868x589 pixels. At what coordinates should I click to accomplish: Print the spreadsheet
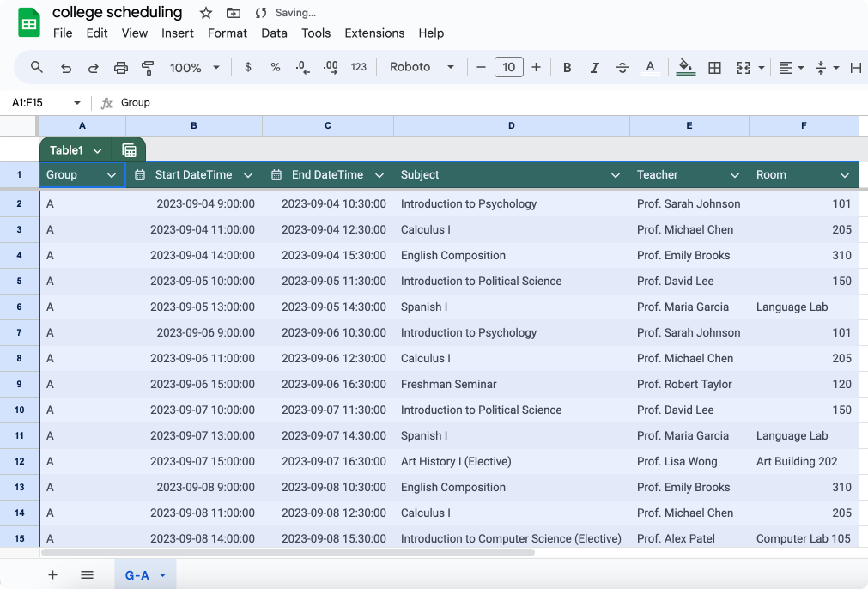click(x=121, y=68)
